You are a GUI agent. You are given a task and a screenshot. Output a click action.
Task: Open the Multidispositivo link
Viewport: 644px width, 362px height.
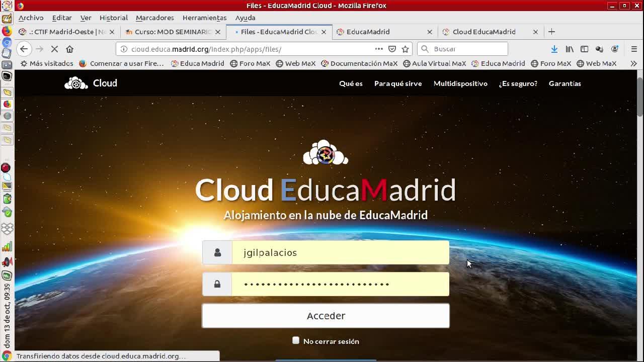460,83
